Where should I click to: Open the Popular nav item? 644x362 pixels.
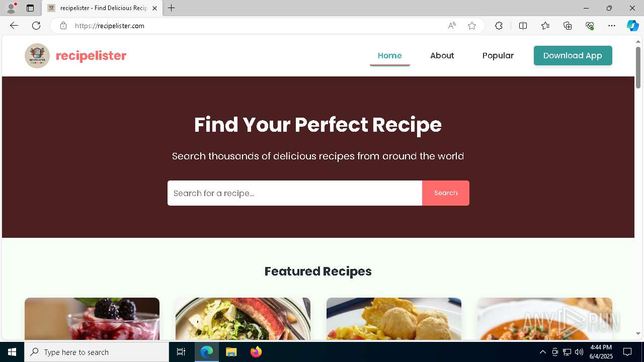coord(498,56)
